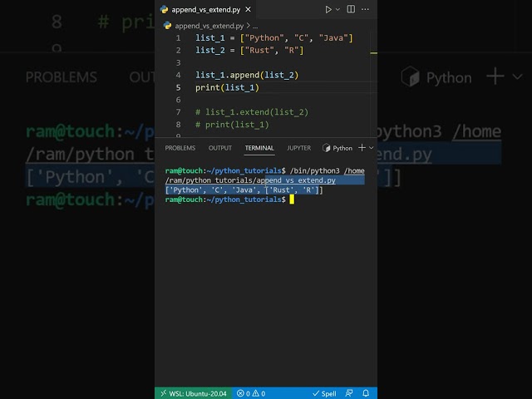Open editor More Actions ellipsis
The height and width of the screenshot is (399, 532).
point(365,9)
